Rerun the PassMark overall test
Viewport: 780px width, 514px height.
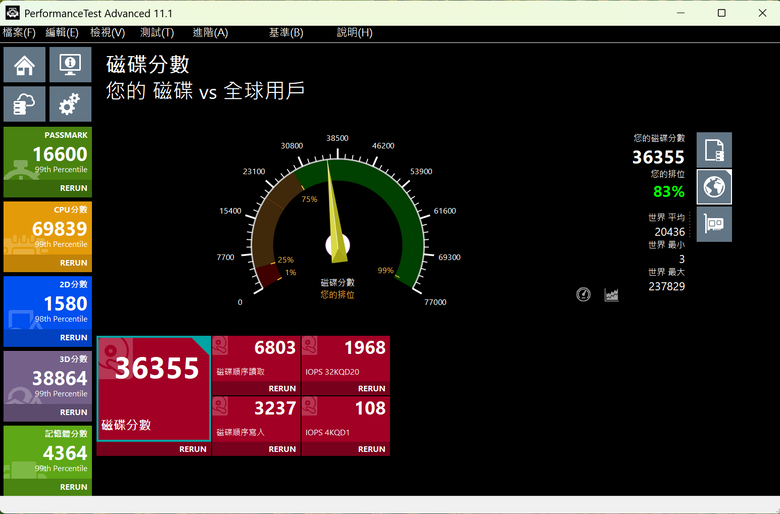point(74,188)
